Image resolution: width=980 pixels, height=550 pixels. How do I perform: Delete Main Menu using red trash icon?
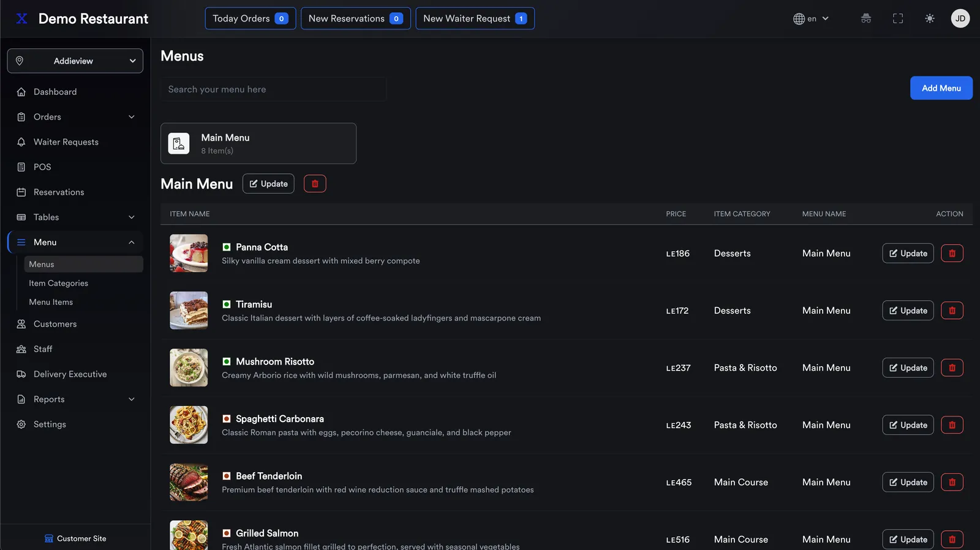[x=315, y=184]
